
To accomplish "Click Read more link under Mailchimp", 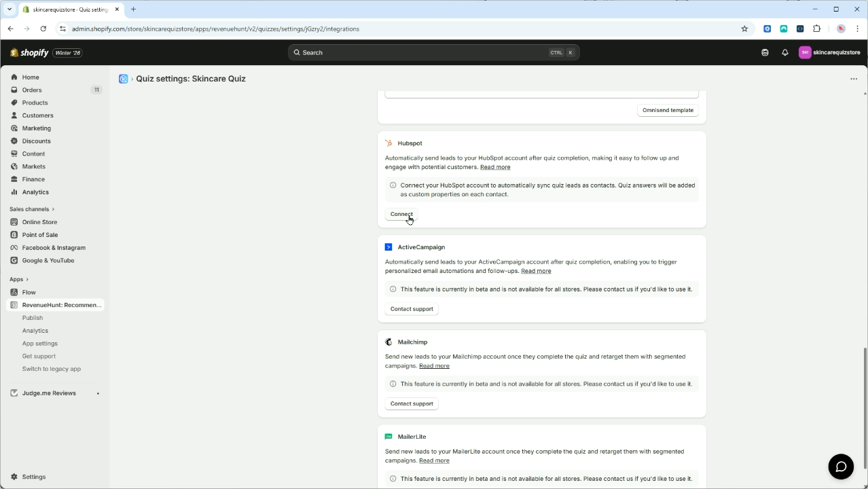I will (434, 366).
